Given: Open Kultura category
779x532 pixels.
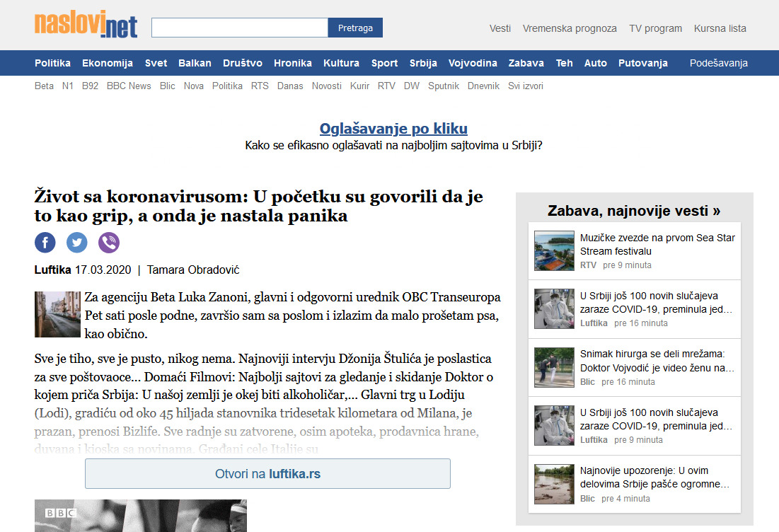Looking at the screenshot, I should tap(341, 63).
